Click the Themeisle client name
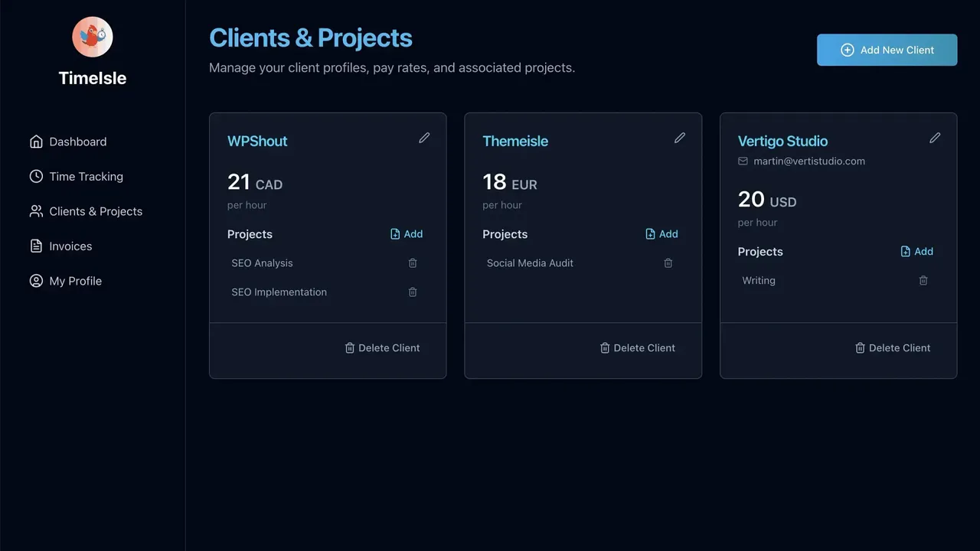 pyautogui.click(x=515, y=141)
